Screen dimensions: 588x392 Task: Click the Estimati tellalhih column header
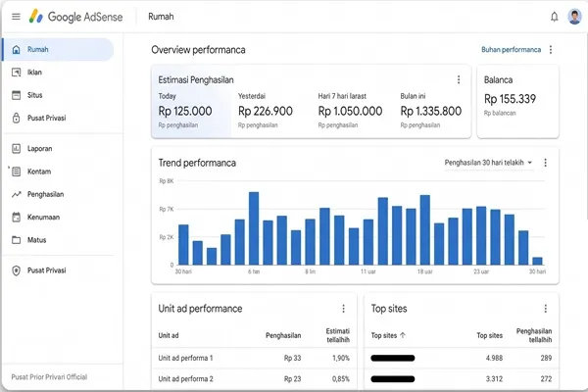pyautogui.click(x=338, y=335)
